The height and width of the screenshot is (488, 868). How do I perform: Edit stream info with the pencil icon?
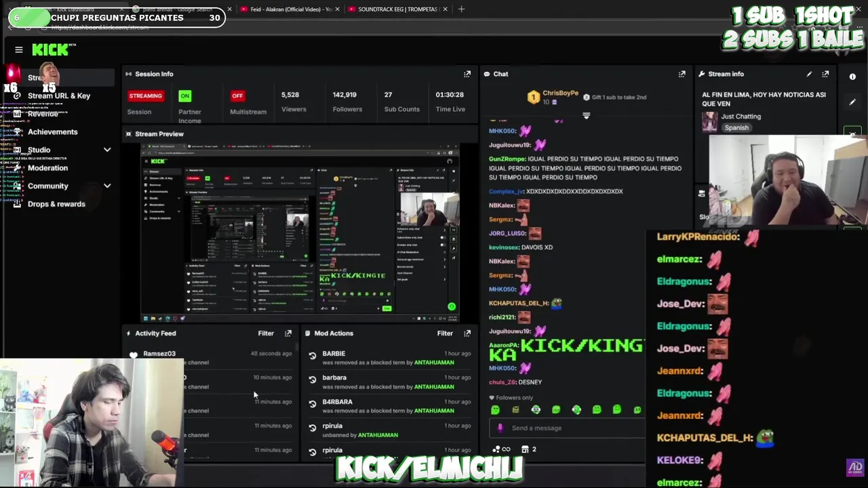tap(809, 74)
